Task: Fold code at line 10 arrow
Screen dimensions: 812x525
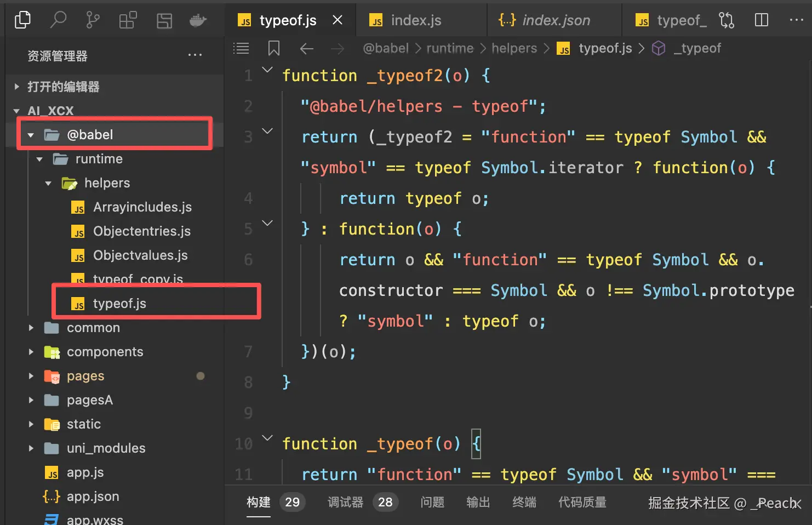Action: (x=267, y=438)
